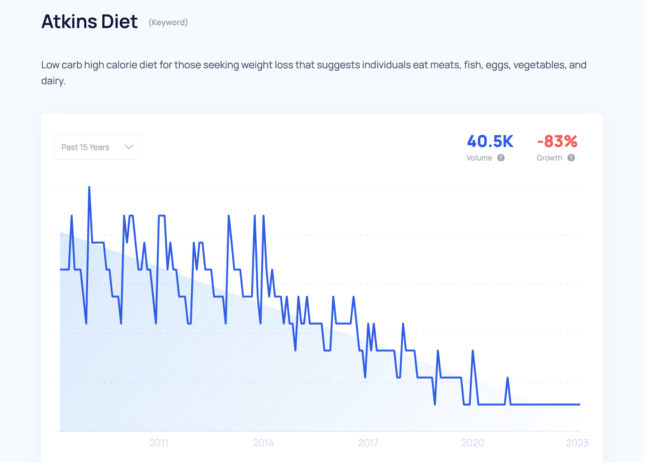
Task: Click the (Keyword) label beside the title
Action: click(x=168, y=22)
